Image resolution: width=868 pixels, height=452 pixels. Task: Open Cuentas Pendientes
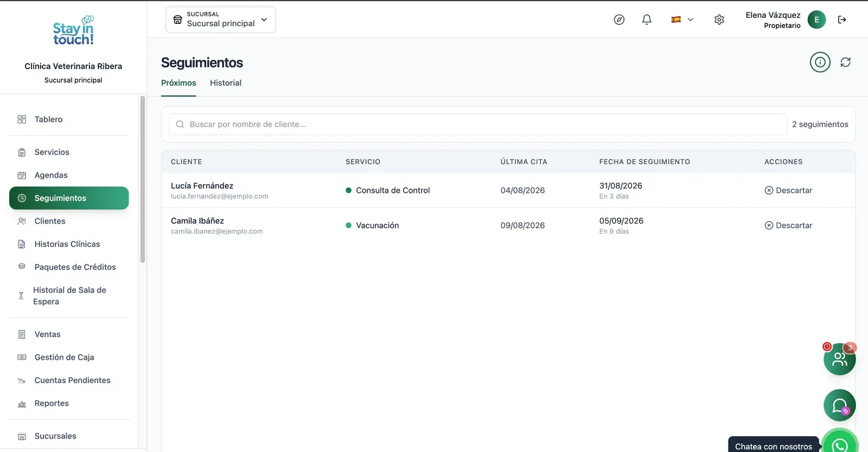click(69, 380)
